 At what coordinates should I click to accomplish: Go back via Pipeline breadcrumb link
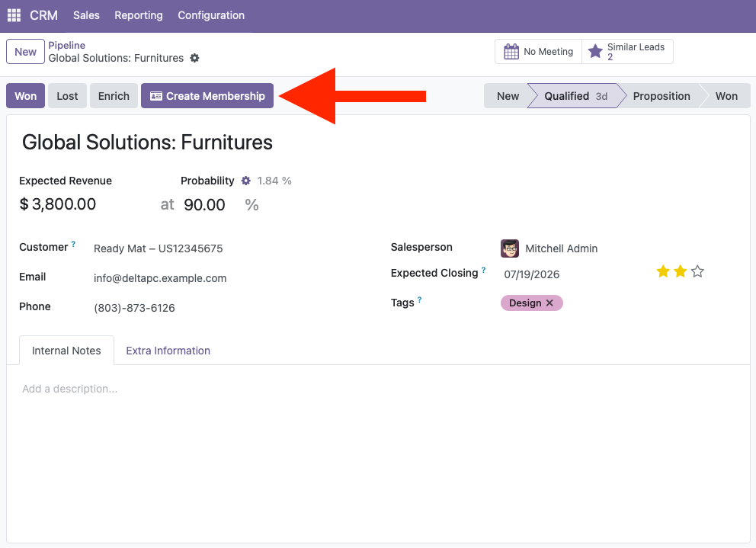click(x=66, y=45)
